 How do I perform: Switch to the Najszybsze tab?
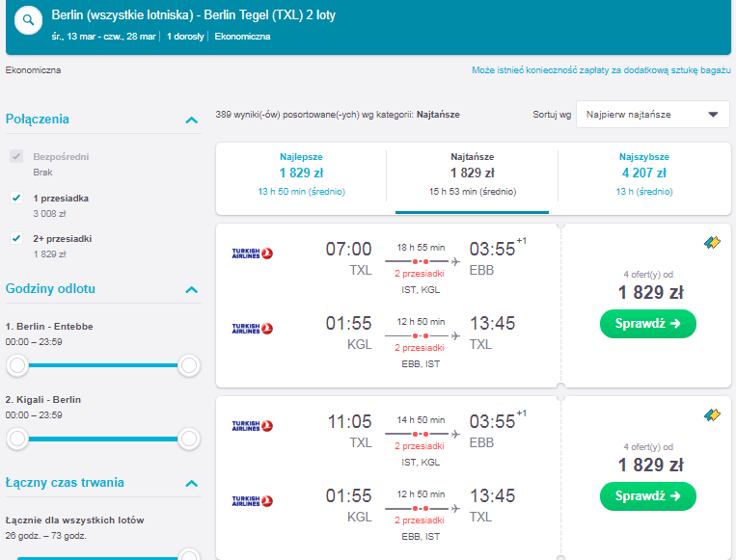[x=644, y=174]
